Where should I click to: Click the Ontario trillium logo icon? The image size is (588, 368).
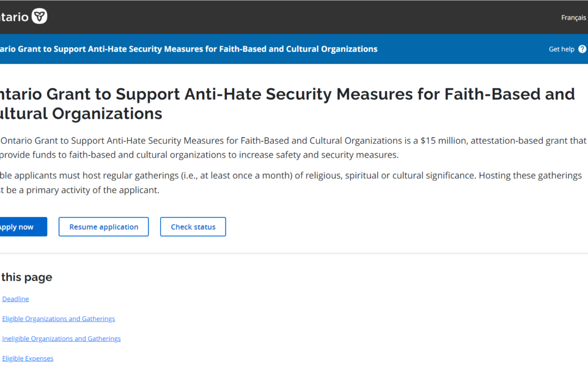pyautogui.click(x=40, y=16)
